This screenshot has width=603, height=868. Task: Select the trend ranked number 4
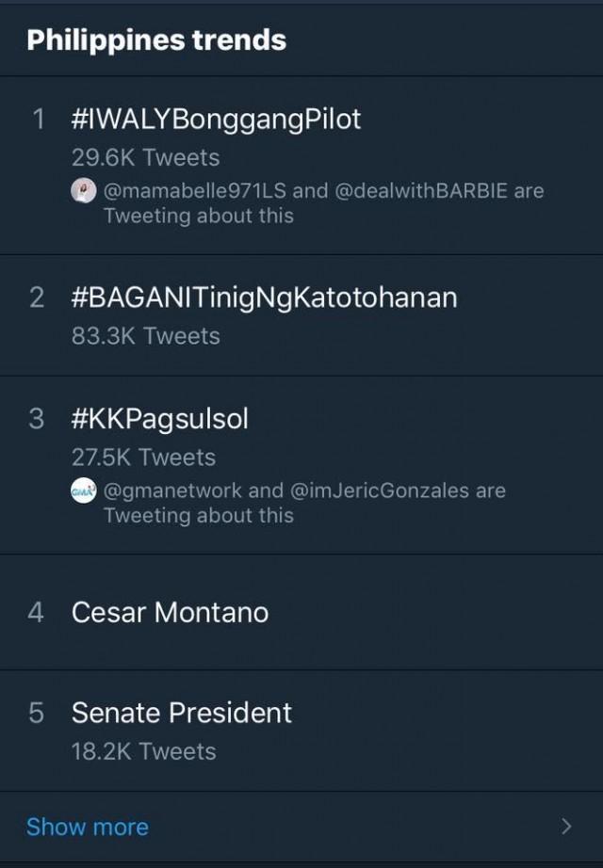pyautogui.click(x=36, y=612)
